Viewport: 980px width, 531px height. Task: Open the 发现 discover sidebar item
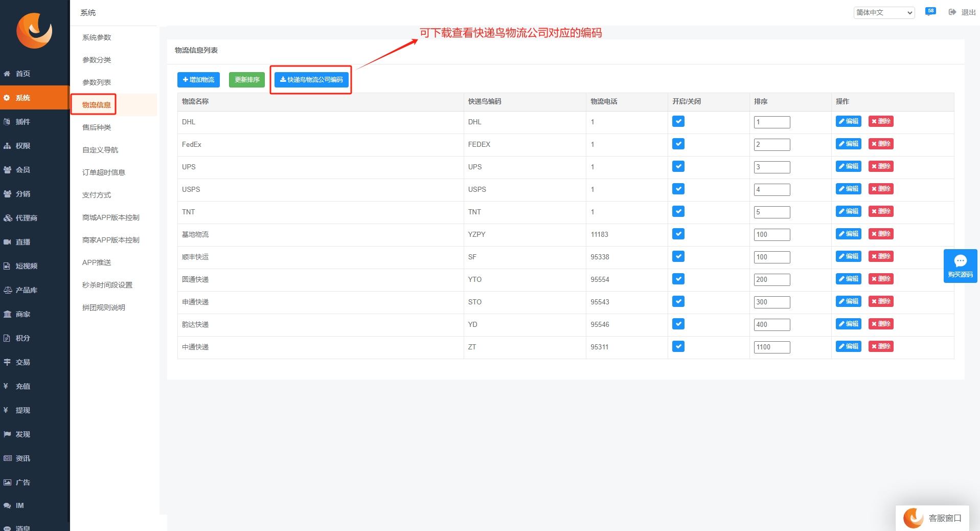pyautogui.click(x=34, y=434)
